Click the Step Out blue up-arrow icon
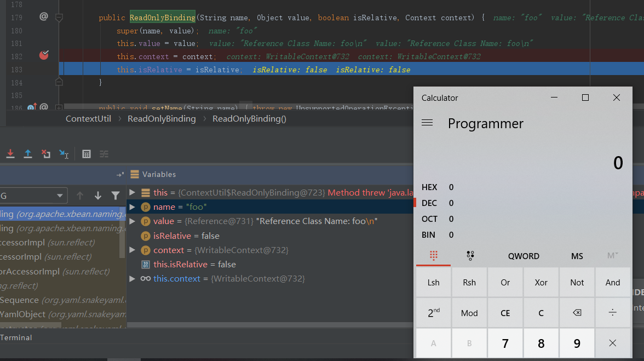 pos(28,154)
